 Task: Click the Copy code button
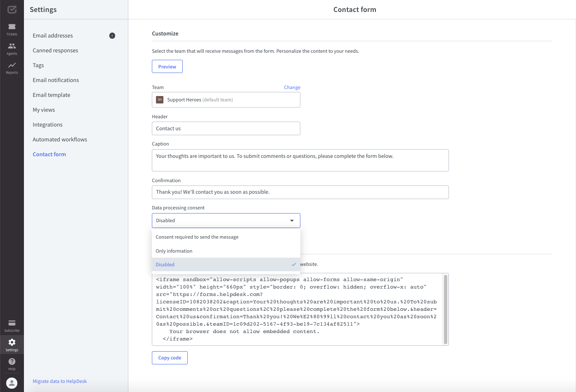pos(170,357)
